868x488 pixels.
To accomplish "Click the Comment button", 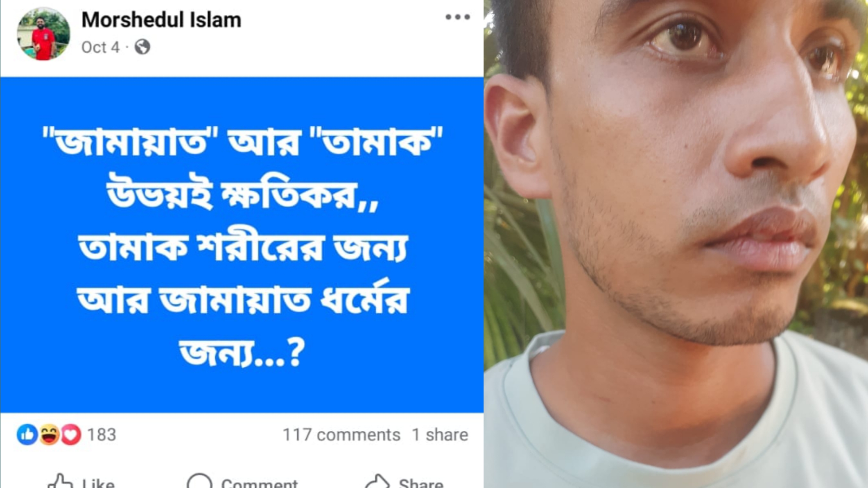I will tap(242, 481).
